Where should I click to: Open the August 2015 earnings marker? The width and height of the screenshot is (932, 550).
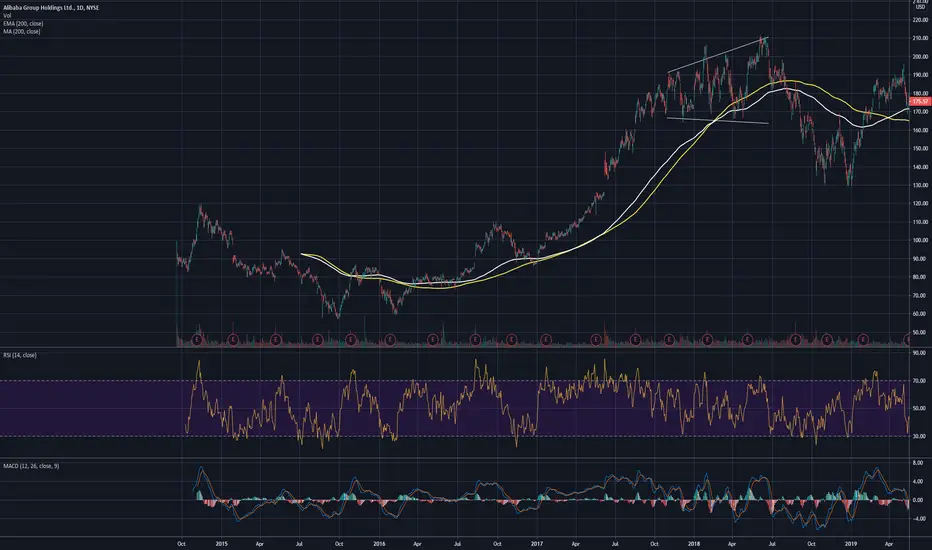click(x=317, y=340)
